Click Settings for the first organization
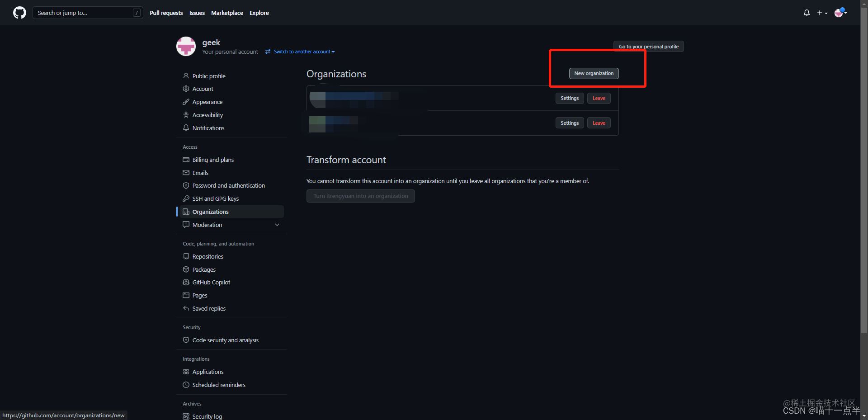The width and height of the screenshot is (868, 420). point(570,98)
